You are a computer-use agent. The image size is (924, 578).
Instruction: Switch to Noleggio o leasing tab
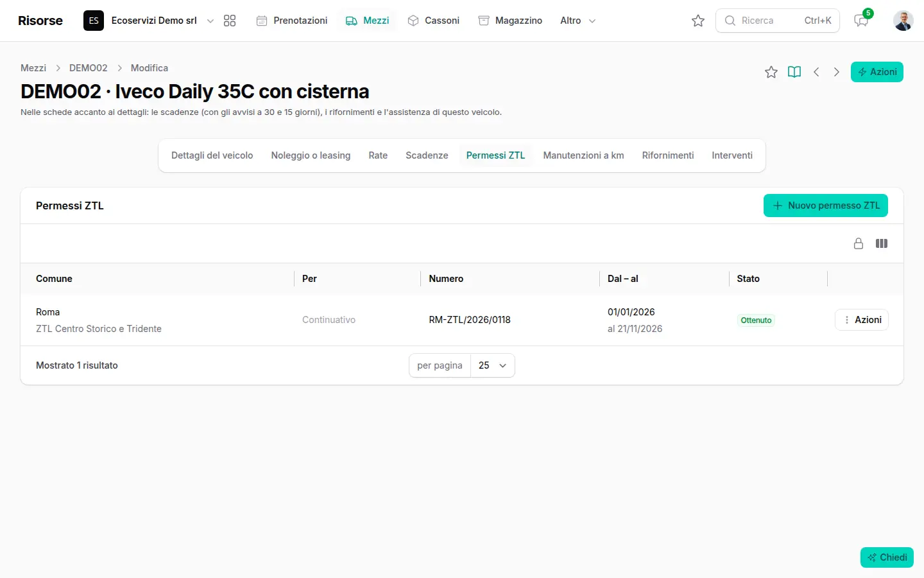click(311, 155)
